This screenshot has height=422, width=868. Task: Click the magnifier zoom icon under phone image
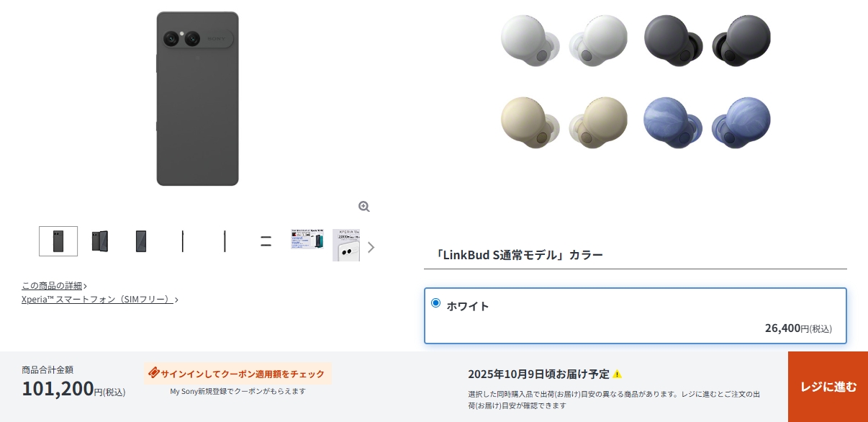point(364,207)
